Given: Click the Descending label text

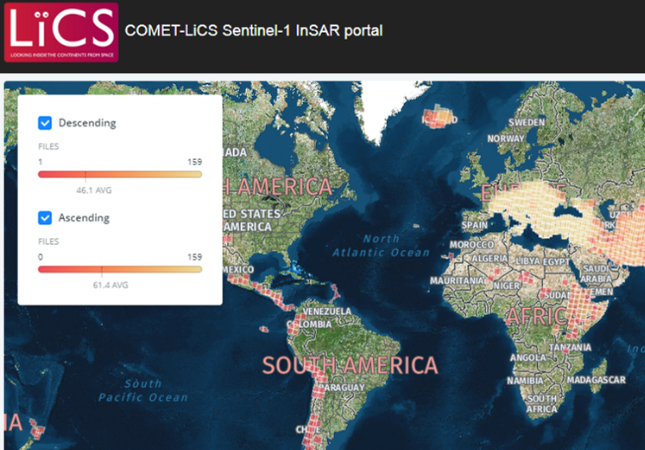Looking at the screenshot, I should [87, 123].
